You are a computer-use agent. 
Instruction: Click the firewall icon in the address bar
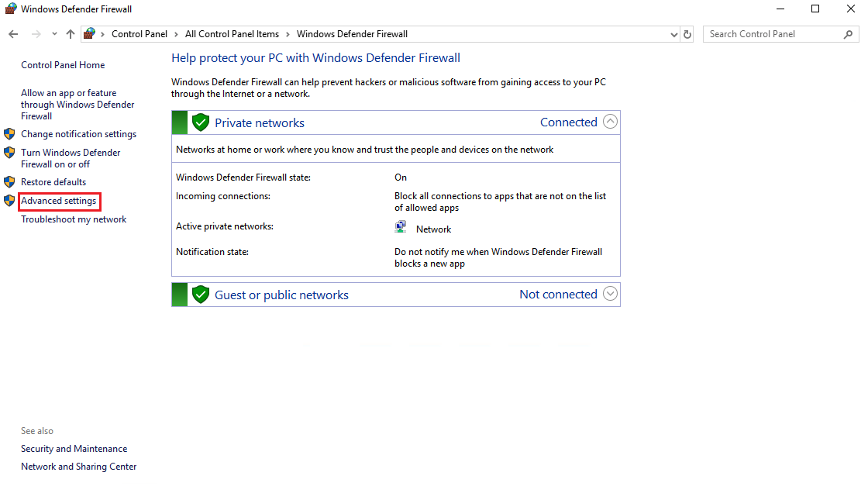89,34
